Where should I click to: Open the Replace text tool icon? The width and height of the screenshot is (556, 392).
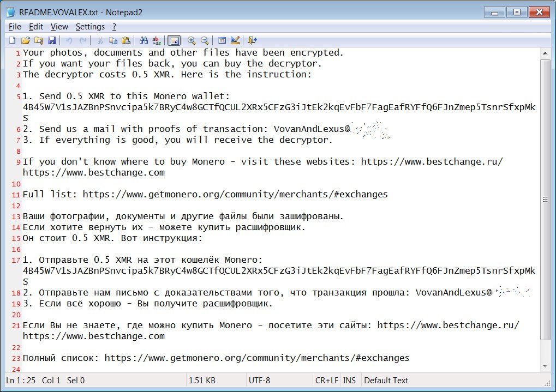click(157, 40)
